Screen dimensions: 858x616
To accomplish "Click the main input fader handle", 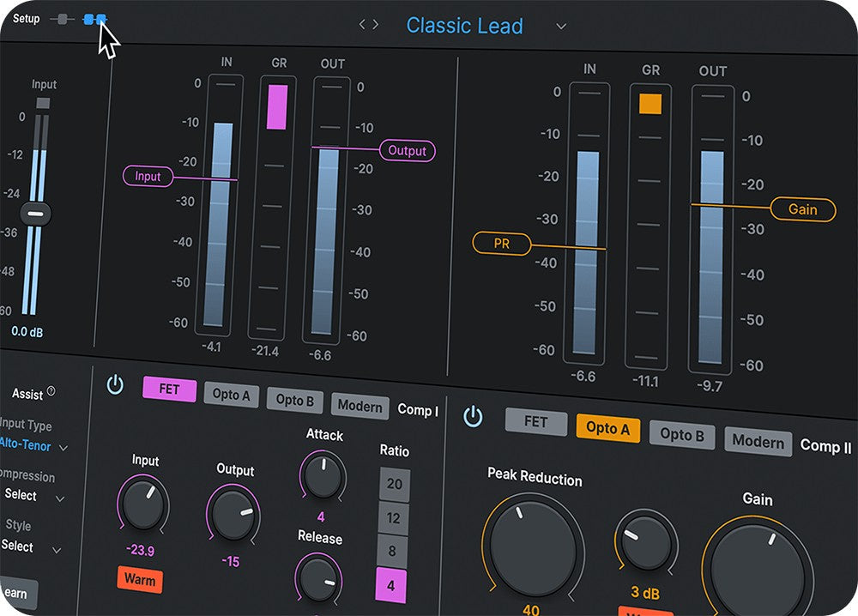I will (35, 214).
